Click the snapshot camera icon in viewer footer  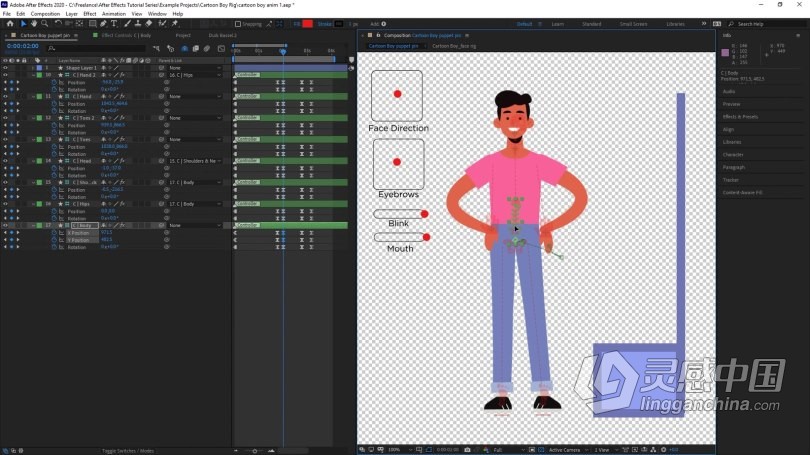tap(468, 450)
